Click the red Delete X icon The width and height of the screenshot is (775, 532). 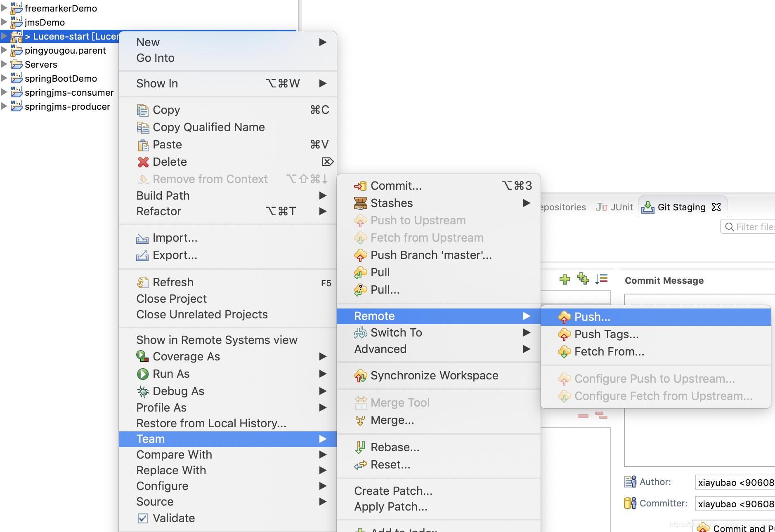click(x=143, y=162)
